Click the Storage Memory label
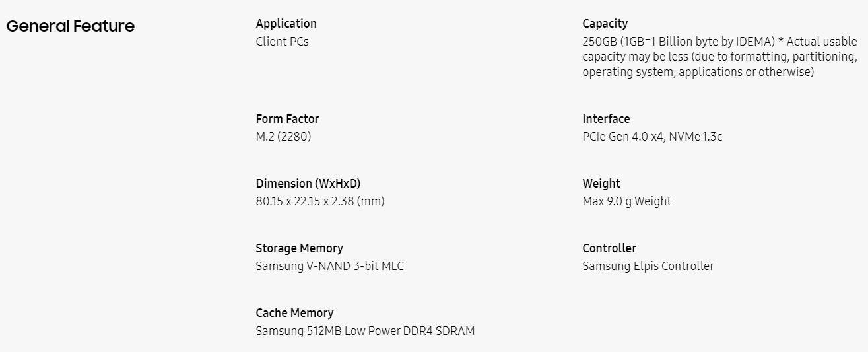This screenshot has height=352, width=868. 299,248
